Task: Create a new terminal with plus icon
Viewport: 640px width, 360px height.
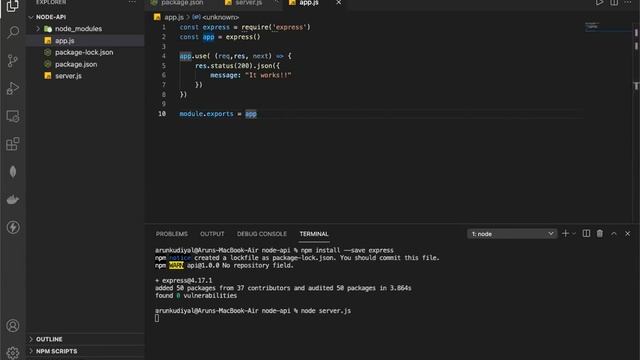Action: [565, 233]
